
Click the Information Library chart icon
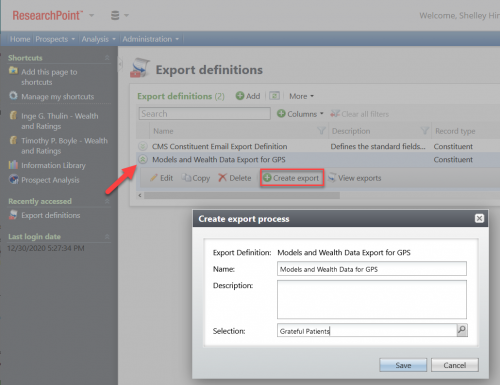pyautogui.click(x=13, y=164)
